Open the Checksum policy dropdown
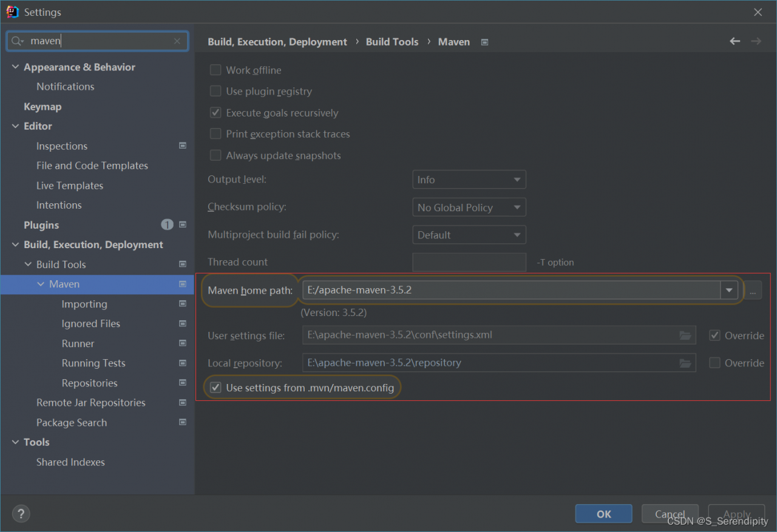This screenshot has height=532, width=777. [469, 207]
